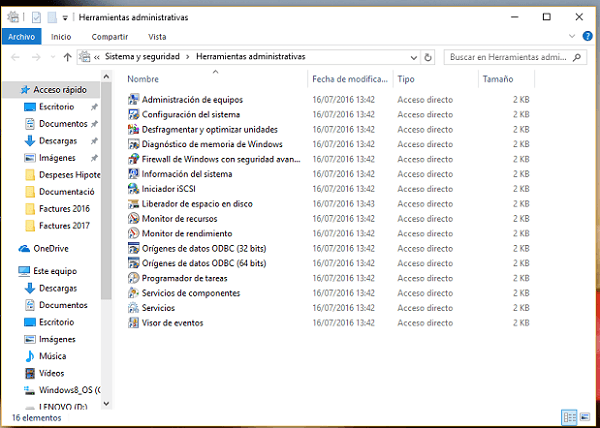Select Acceso rápido in navigation pane

(x=51, y=90)
